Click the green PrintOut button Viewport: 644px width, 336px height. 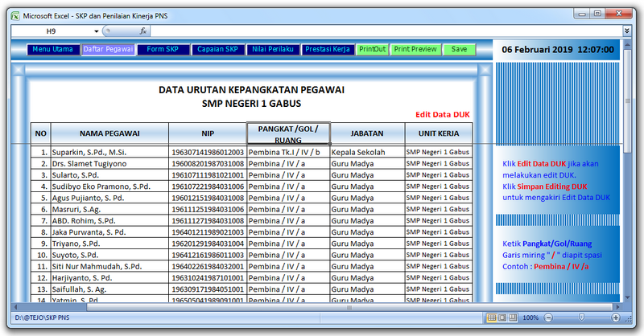click(x=373, y=49)
